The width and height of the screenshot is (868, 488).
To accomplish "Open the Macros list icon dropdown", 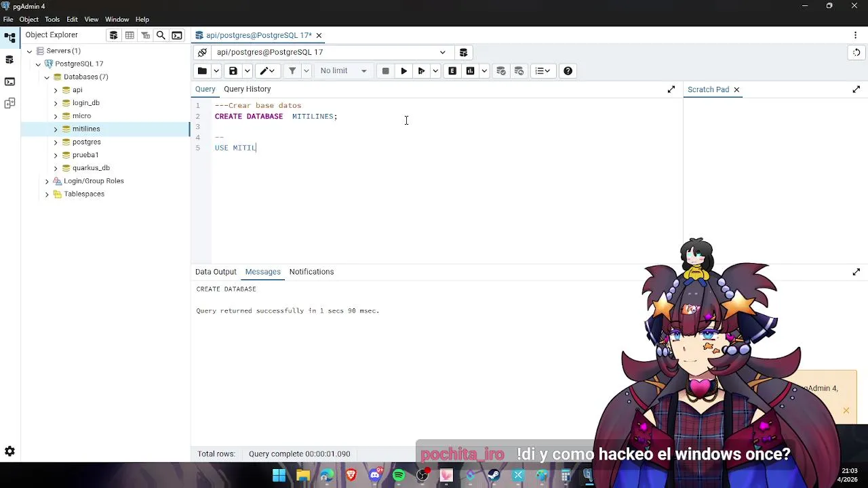I will (x=543, y=71).
